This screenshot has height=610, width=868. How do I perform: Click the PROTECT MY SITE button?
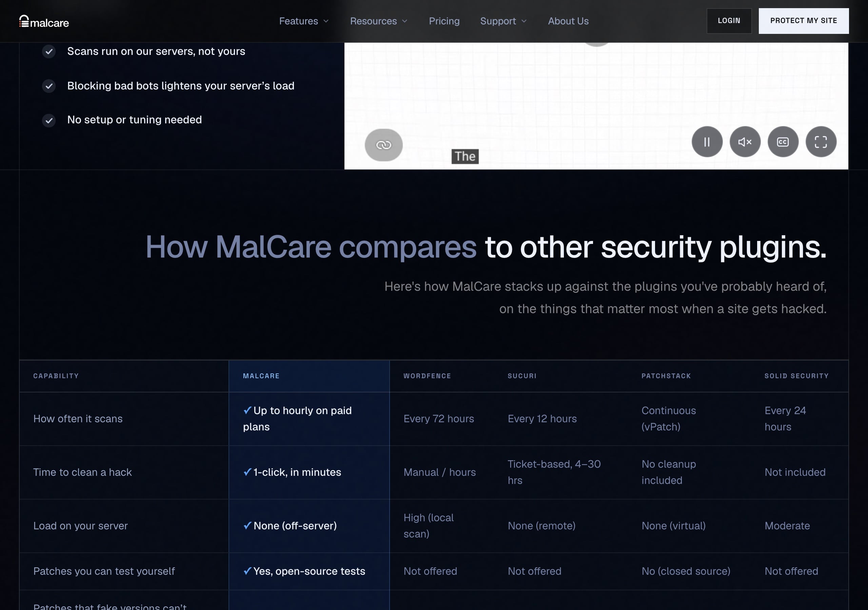pos(803,21)
